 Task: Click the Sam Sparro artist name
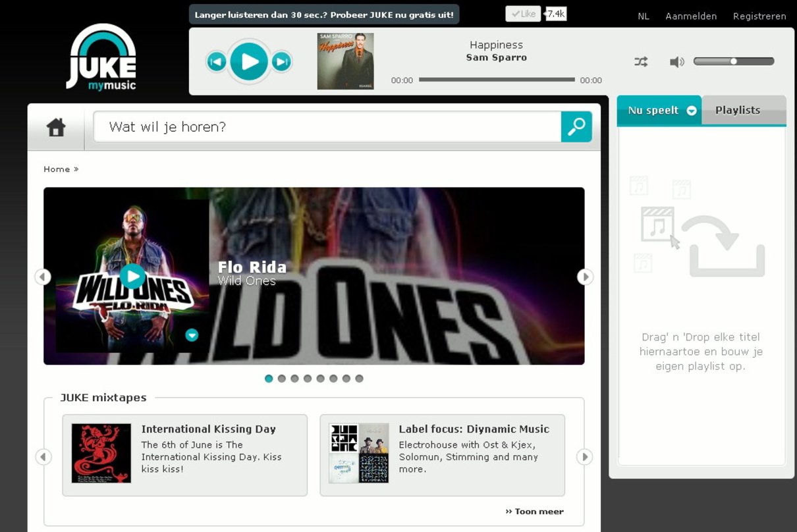tap(497, 58)
